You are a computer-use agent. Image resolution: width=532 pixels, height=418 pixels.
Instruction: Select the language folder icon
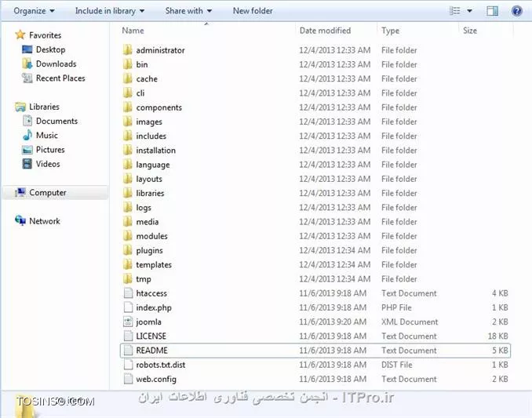coord(128,165)
